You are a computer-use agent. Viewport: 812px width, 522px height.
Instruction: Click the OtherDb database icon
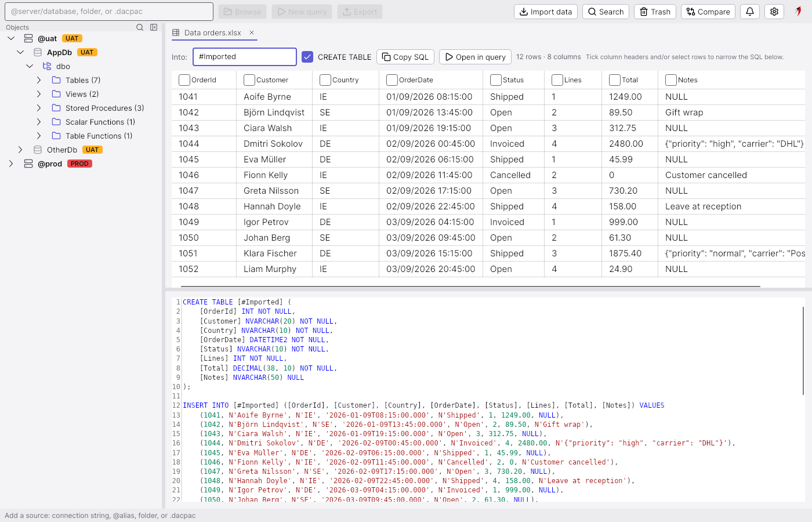point(38,150)
